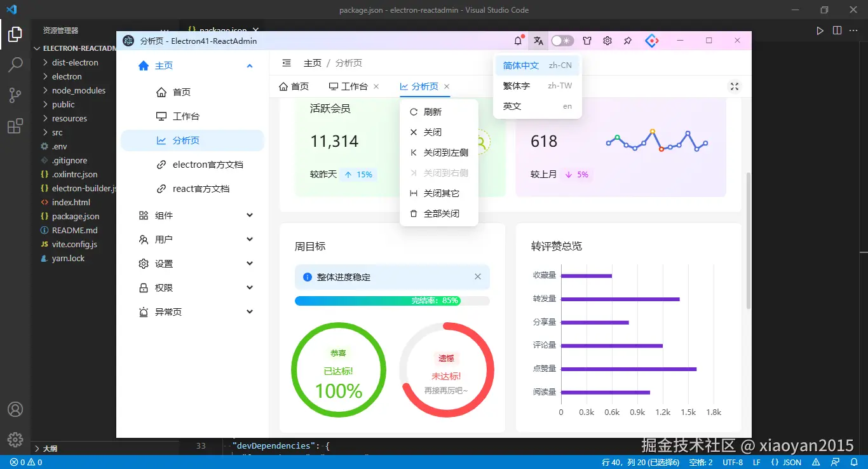Choose 关闭 in tab context menu

coord(439,132)
